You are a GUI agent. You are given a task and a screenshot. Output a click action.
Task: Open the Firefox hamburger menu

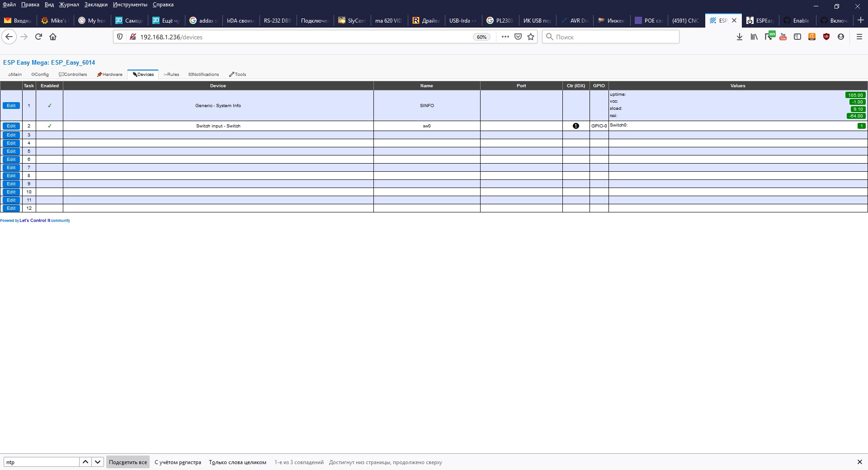(859, 37)
